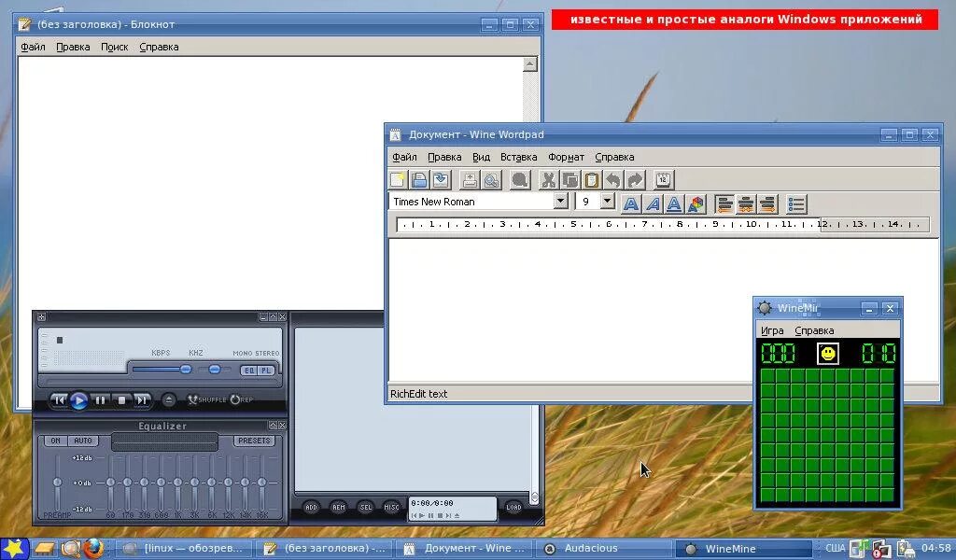Open the Справка menu in WineMine

point(814,331)
